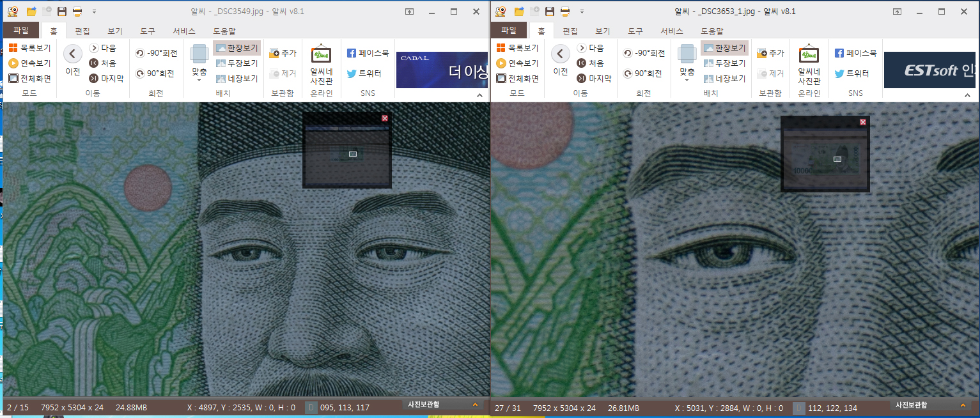Image resolution: width=980 pixels, height=418 pixels.
Task: Toggle 두장보기 layout in the _DSC3549.jpg window
Action: (237, 63)
